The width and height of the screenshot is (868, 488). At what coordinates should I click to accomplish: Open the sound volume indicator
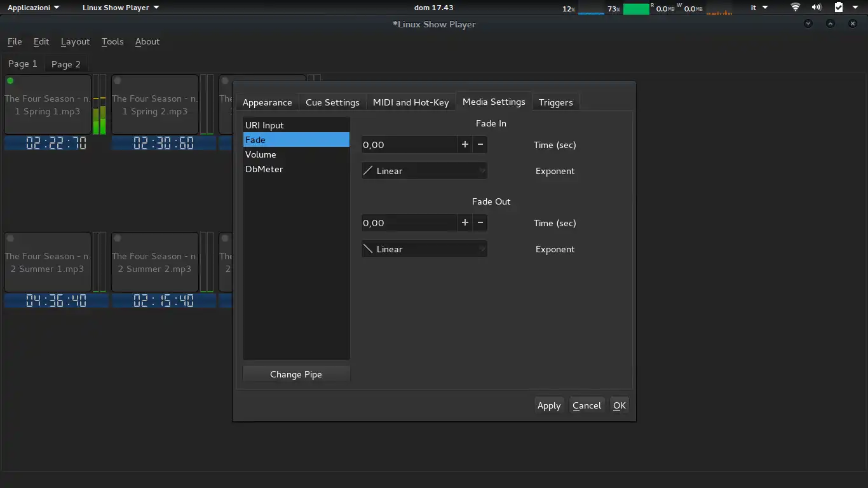click(817, 8)
